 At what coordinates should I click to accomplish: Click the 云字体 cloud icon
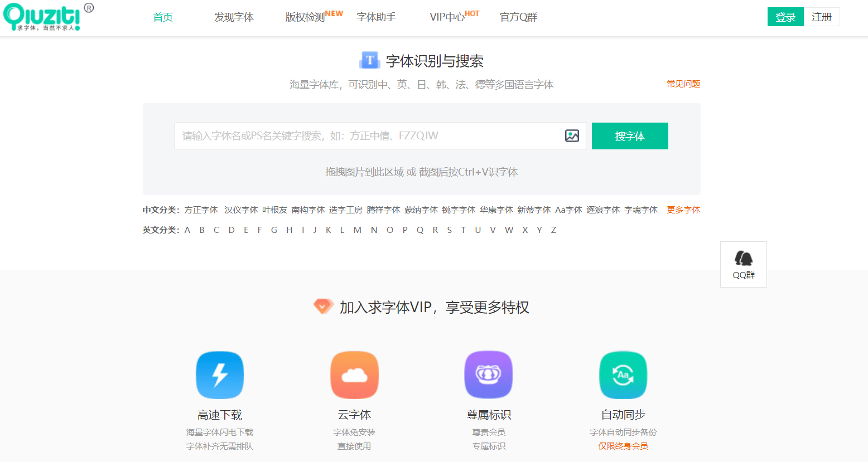click(354, 375)
